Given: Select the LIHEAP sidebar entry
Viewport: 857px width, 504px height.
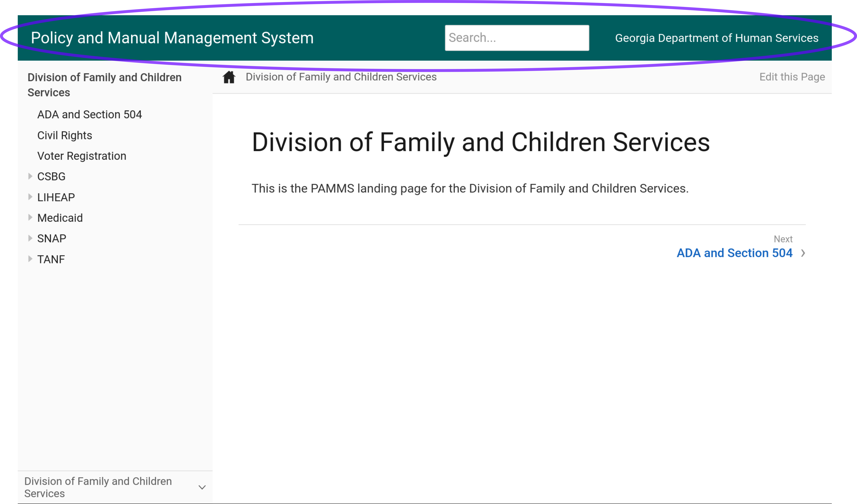Looking at the screenshot, I should click(x=56, y=197).
